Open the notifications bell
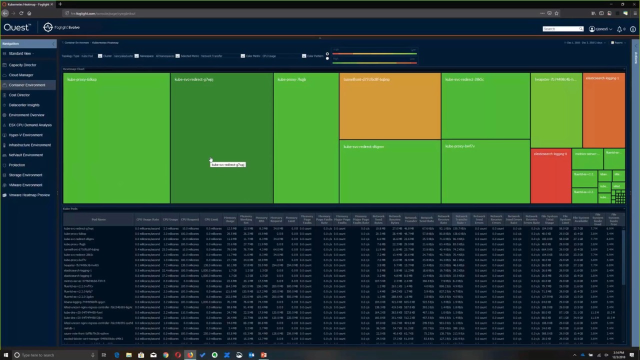The width and height of the screenshot is (640, 360). click(x=620, y=29)
